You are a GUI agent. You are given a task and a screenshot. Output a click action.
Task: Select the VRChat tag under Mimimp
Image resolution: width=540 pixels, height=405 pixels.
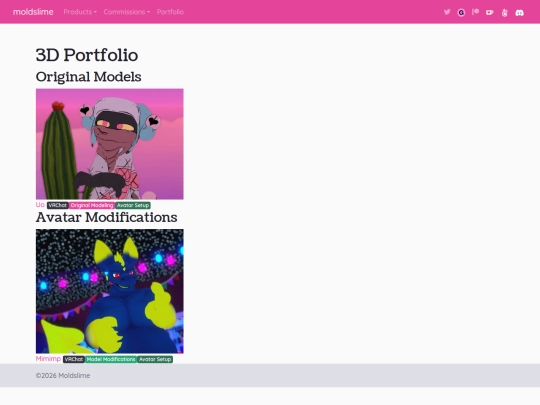point(74,359)
